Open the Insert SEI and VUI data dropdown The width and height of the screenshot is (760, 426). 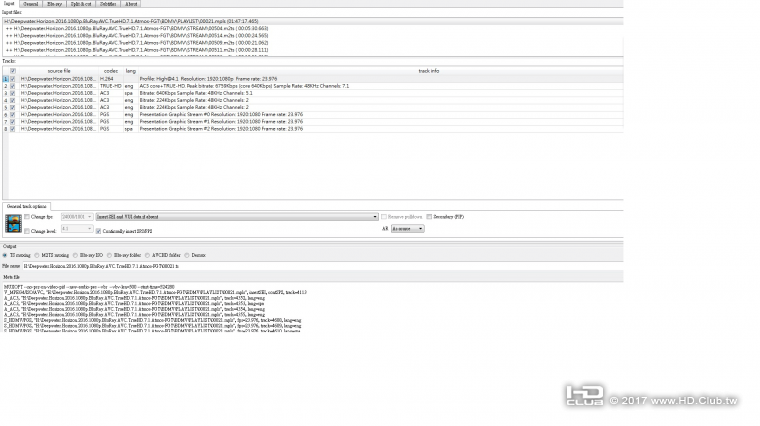[x=237, y=217]
